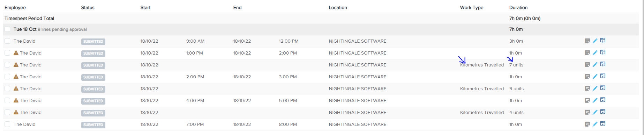Viewport: 644px width, 135px height.
Task: Click the warning triangle on the 4:00 PM row
Action: click(x=16, y=100)
